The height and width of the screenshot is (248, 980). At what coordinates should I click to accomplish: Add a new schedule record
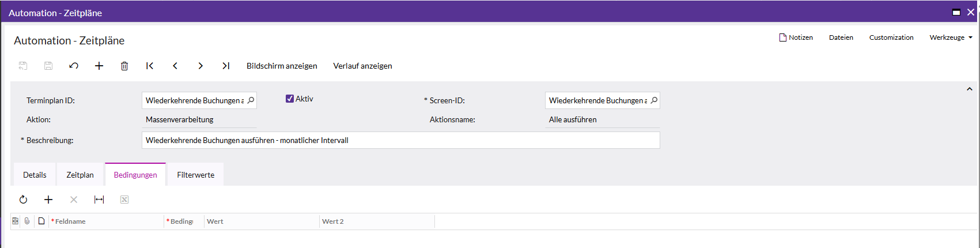(99, 66)
